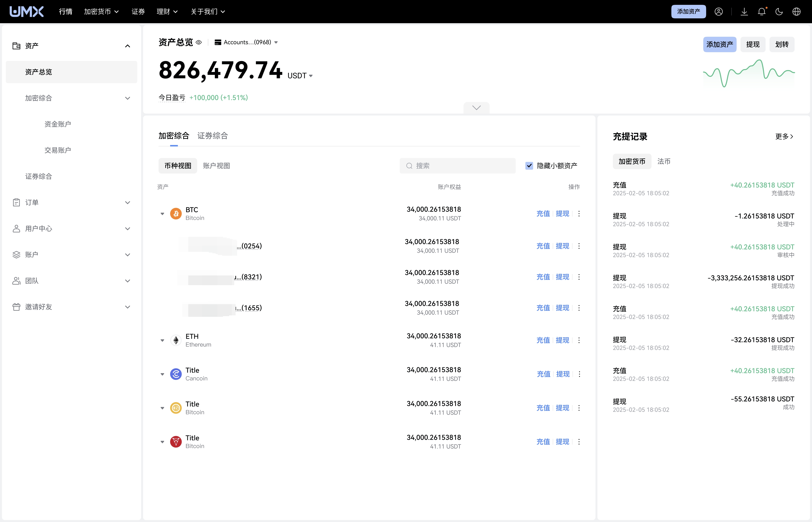Open 理财 header menu
The height and width of the screenshot is (522, 812).
coord(167,12)
